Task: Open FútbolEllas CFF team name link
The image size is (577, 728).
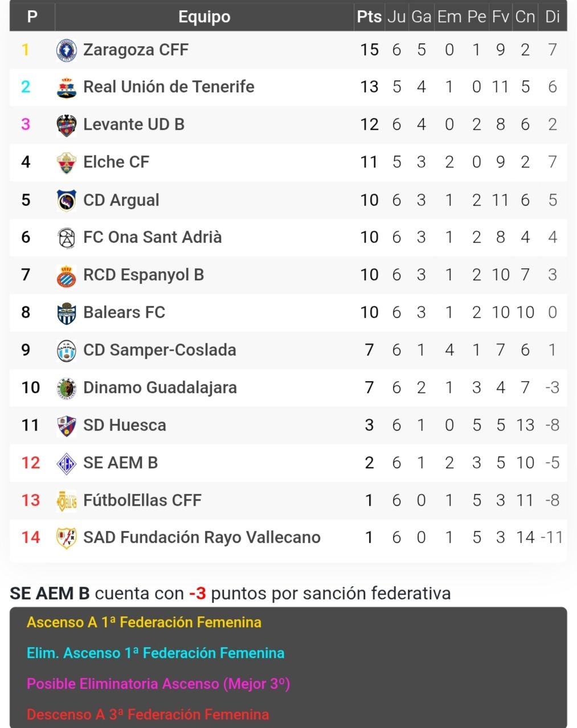Action: pyautogui.click(x=142, y=500)
